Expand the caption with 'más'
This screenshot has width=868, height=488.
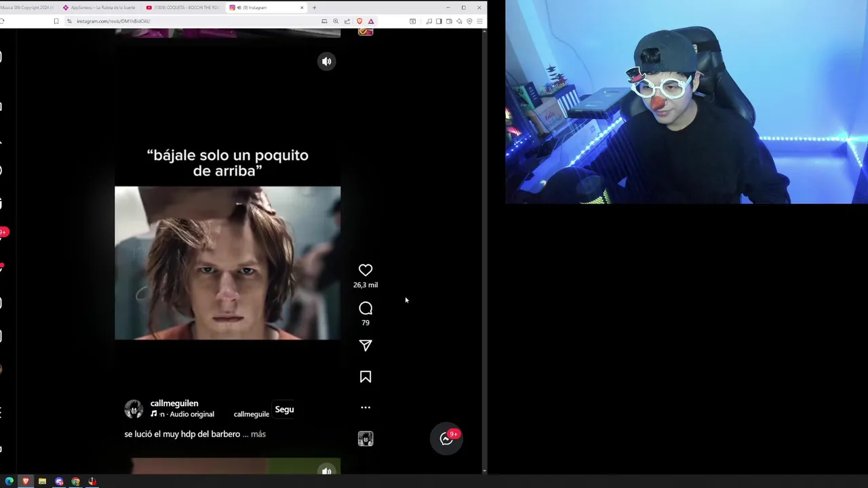click(x=258, y=434)
